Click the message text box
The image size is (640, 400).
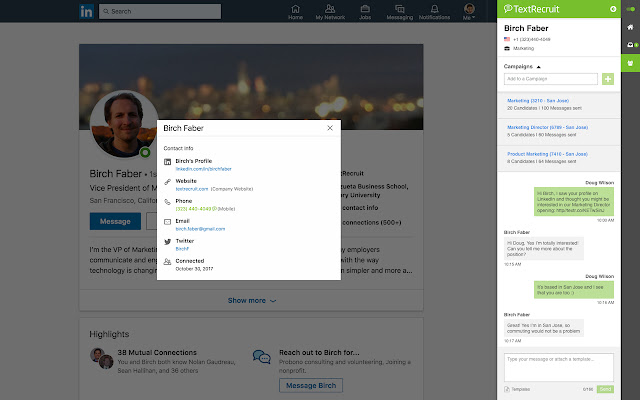pos(559,367)
